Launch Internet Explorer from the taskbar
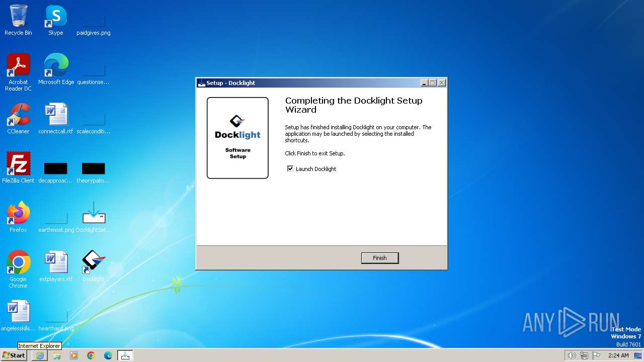The height and width of the screenshot is (362, 644). pos(40,355)
